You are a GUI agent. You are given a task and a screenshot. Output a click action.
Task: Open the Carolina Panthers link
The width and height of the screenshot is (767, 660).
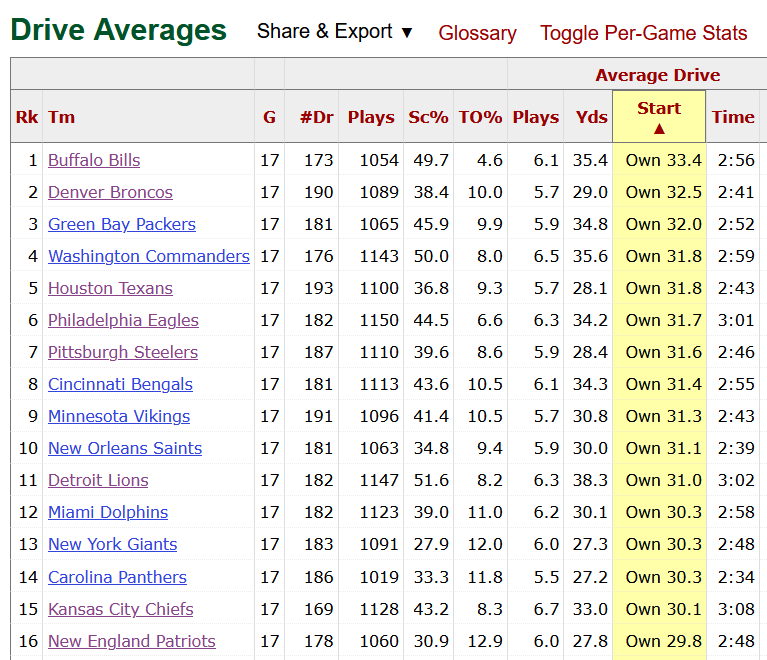point(117,577)
